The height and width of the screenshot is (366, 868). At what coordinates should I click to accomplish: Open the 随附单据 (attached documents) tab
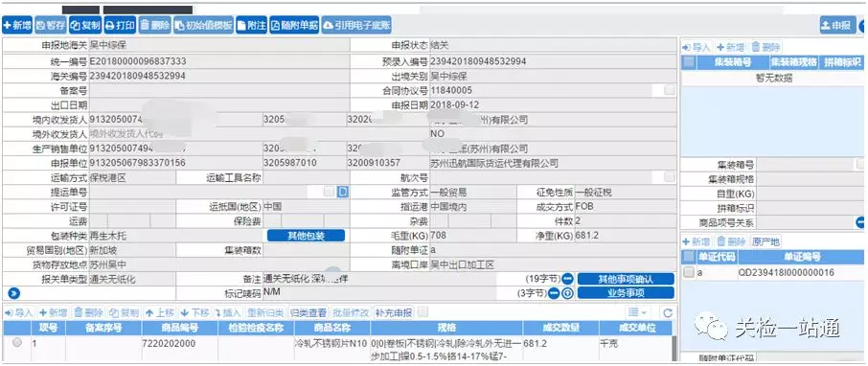click(295, 25)
